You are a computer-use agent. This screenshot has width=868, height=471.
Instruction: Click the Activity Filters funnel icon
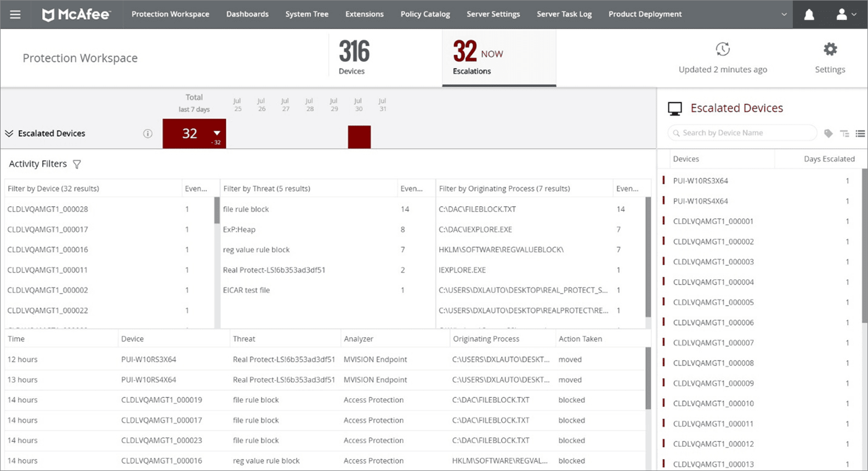tap(77, 164)
